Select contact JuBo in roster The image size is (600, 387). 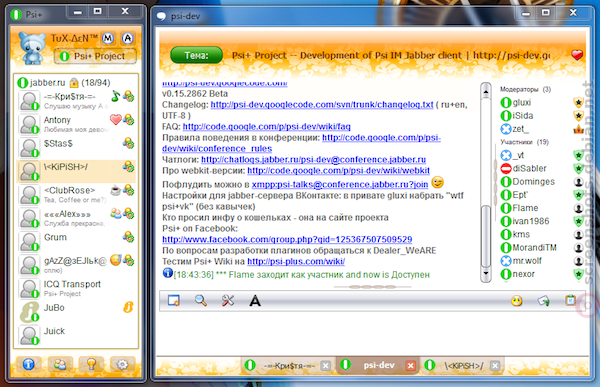point(77,312)
